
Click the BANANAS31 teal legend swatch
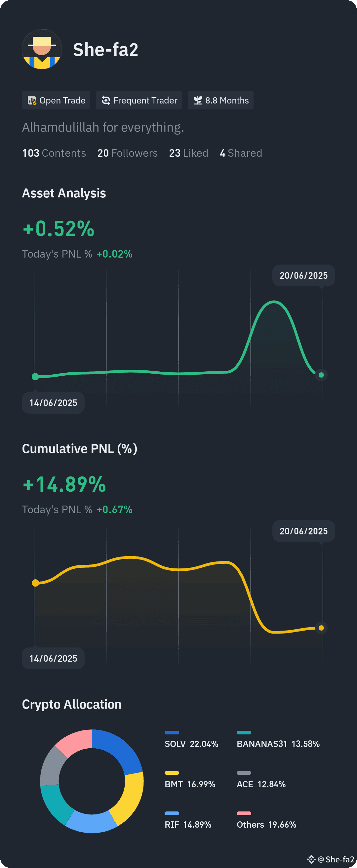[244, 732]
